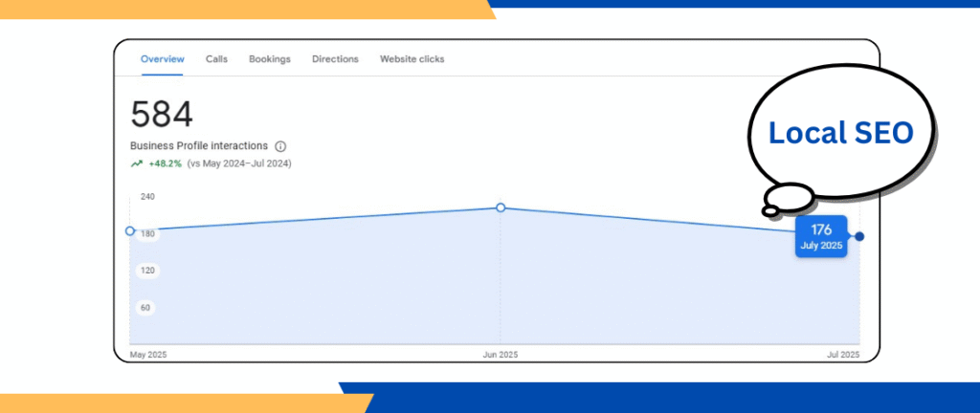Click the Business Profile interactions label
The image size is (980, 413).
click(199, 146)
